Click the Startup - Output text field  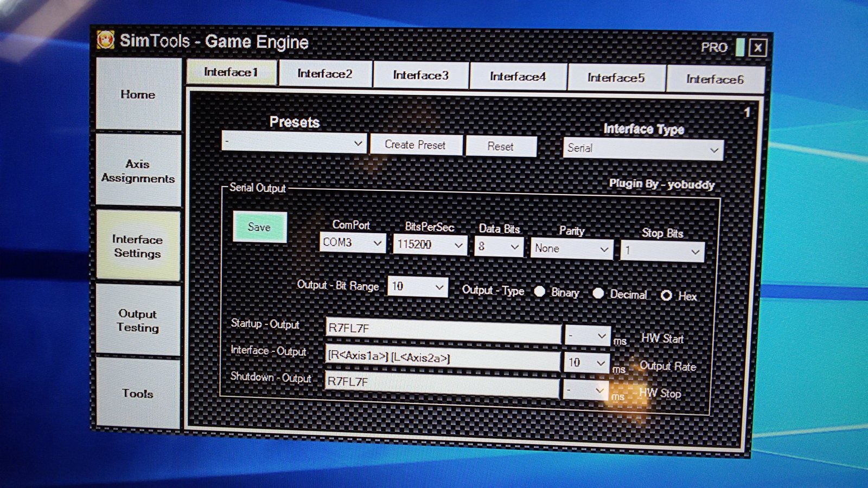[443, 330]
